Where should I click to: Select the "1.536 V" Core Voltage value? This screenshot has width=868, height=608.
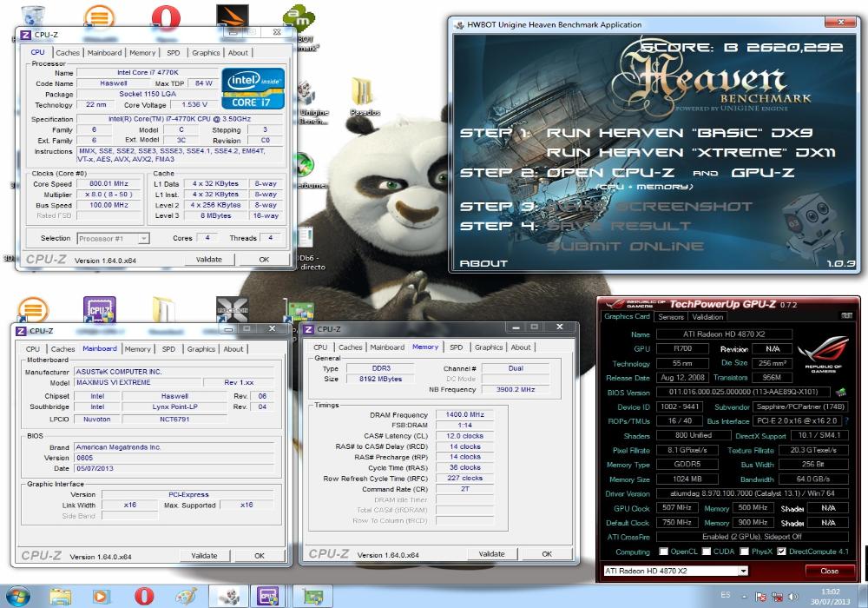(x=194, y=104)
